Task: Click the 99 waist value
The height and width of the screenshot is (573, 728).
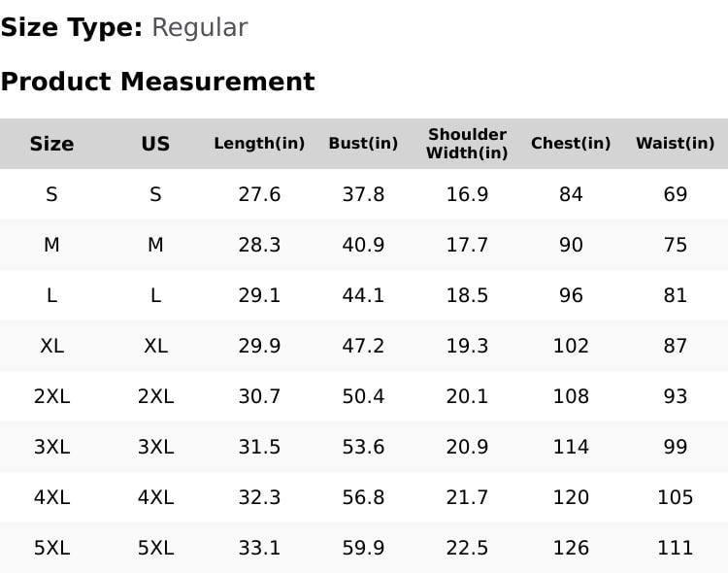Action: (x=675, y=447)
